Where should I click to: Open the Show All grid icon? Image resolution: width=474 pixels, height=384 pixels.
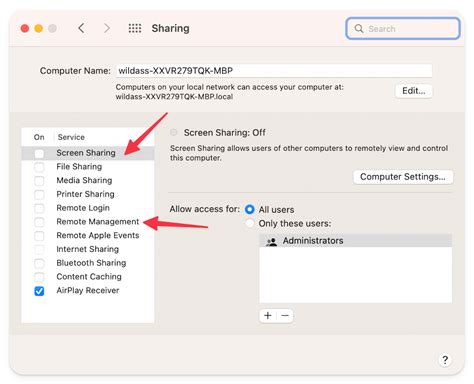pyautogui.click(x=135, y=28)
